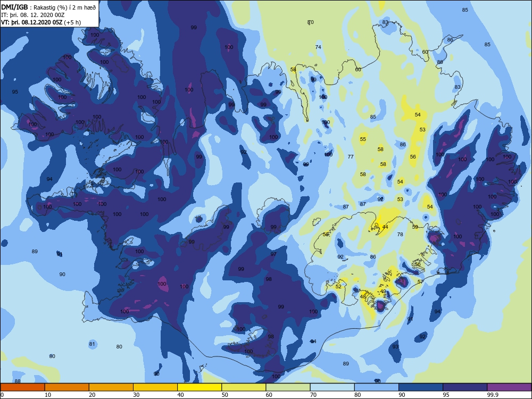Click the '49' humidity value on the map

(383, 291)
